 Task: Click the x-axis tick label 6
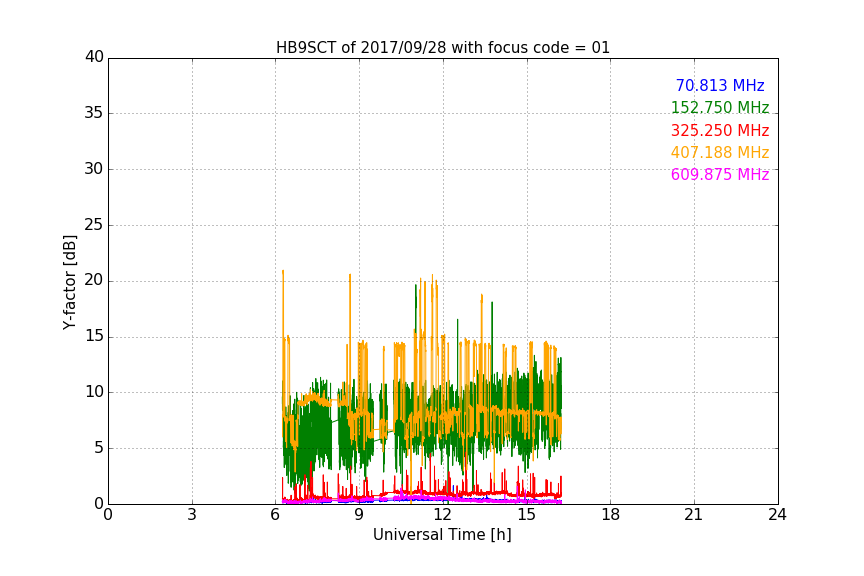(275, 515)
